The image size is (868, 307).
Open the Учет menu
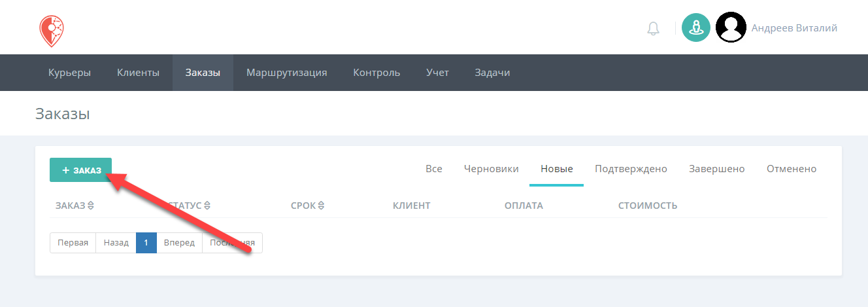click(x=437, y=73)
